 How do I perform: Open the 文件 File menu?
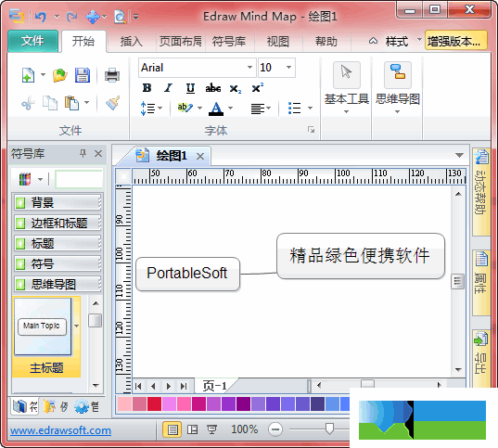click(32, 41)
